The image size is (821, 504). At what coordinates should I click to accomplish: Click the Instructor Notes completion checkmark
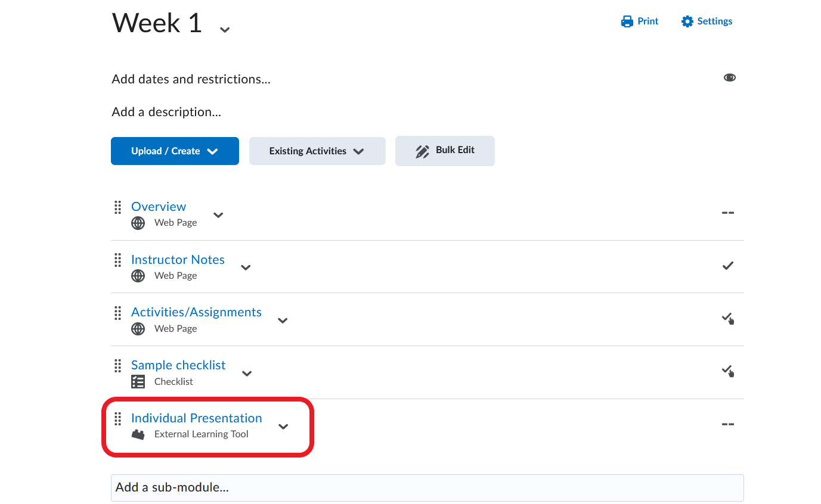click(x=727, y=266)
